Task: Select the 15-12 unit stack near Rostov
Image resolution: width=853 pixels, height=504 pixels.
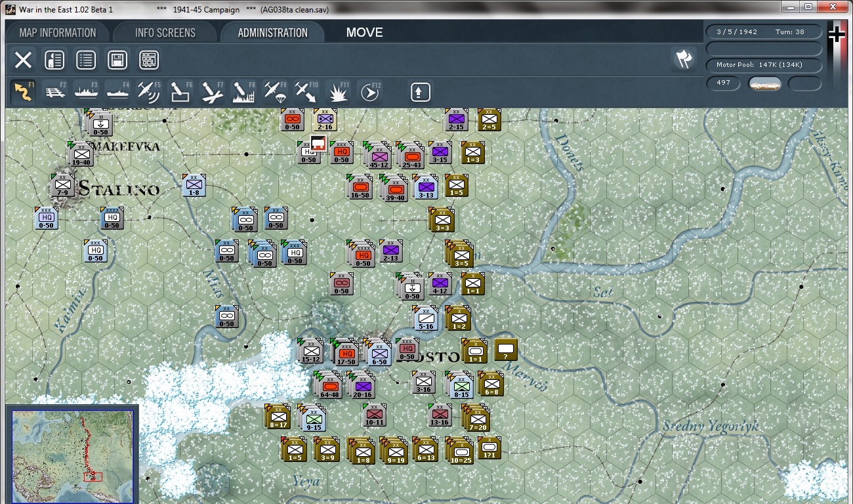Action: pyautogui.click(x=310, y=351)
